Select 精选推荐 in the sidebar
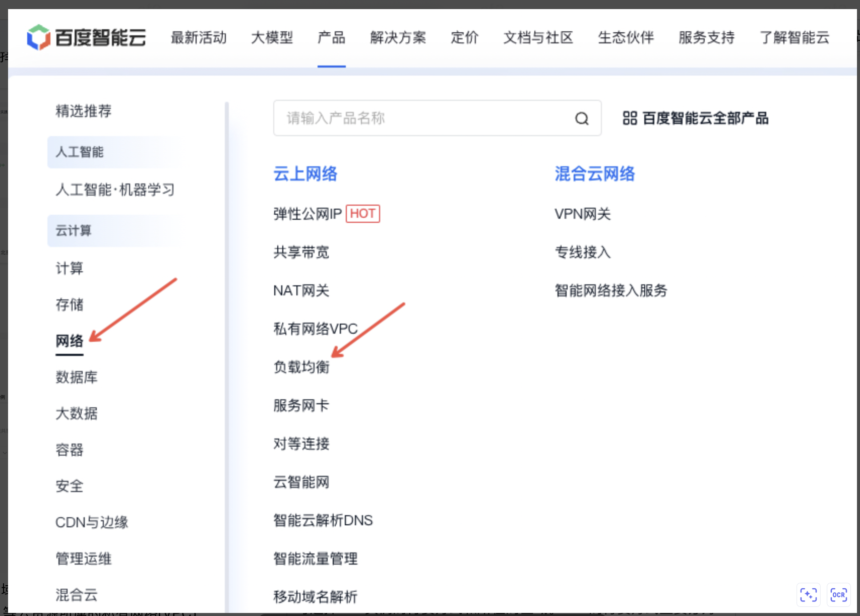860x616 pixels. (x=84, y=111)
